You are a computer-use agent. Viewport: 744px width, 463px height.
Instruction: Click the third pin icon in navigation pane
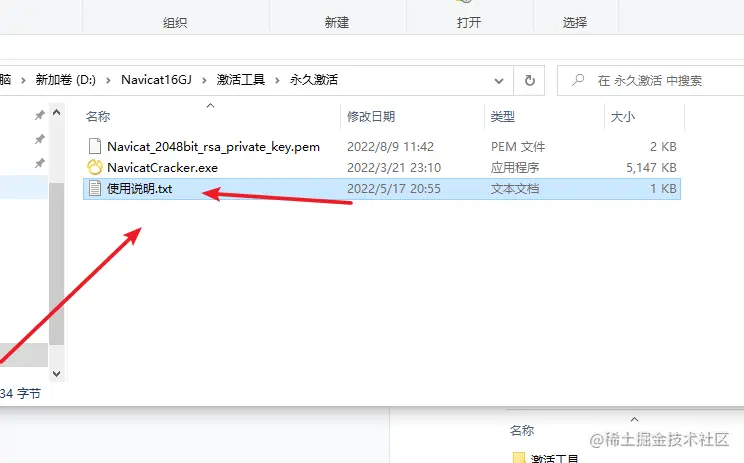tap(40, 163)
